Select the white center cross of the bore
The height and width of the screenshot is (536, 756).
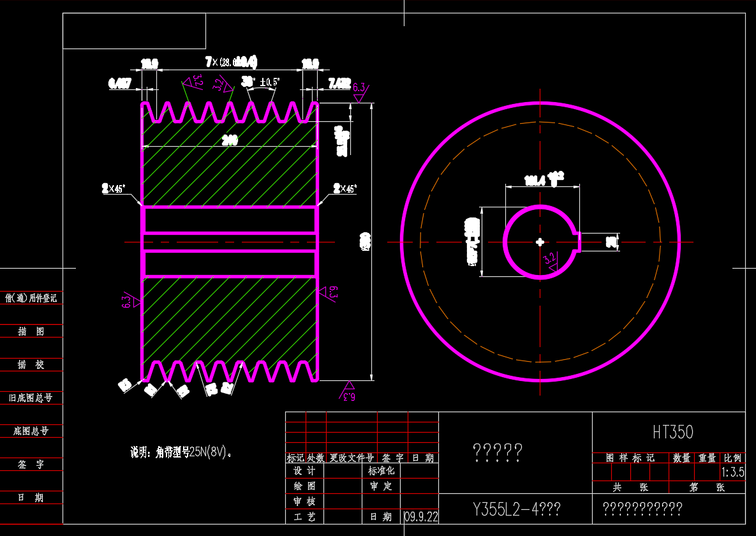540,242
